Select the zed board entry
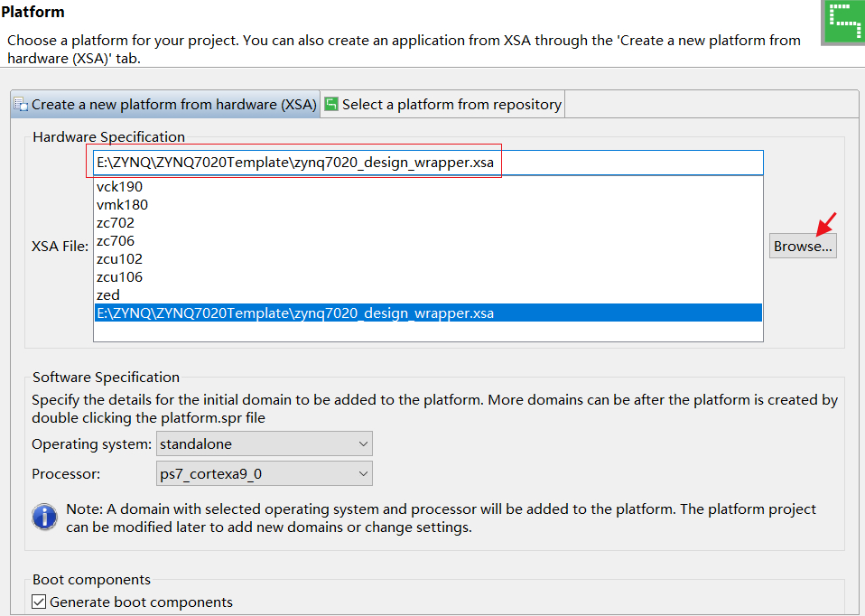Viewport: 865px width, 616px height. tap(108, 295)
